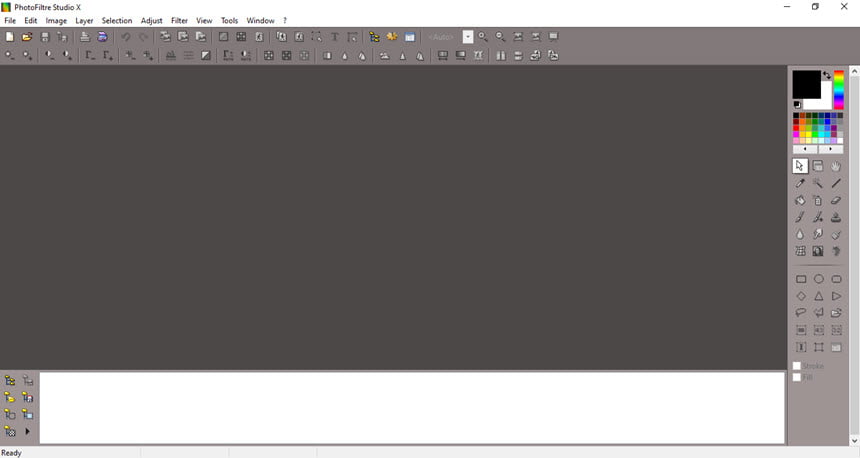Click the Print icon
Image resolution: width=860 pixels, height=458 pixels.
(84, 37)
